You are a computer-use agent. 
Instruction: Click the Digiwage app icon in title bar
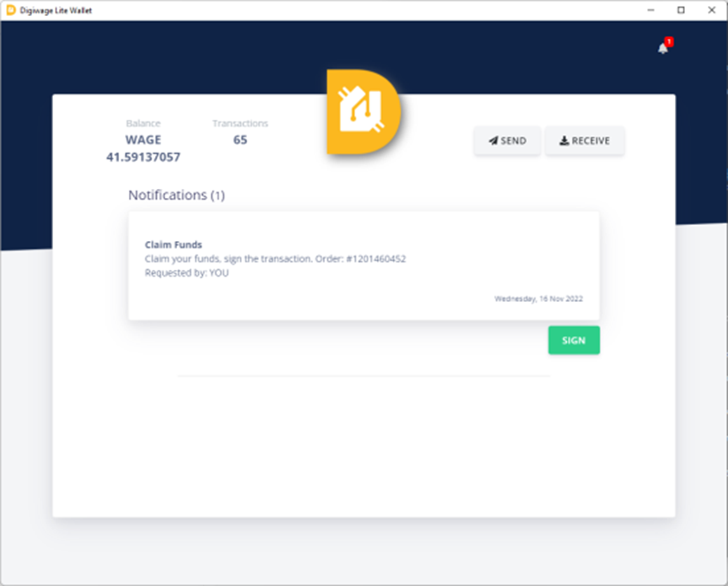point(11,10)
